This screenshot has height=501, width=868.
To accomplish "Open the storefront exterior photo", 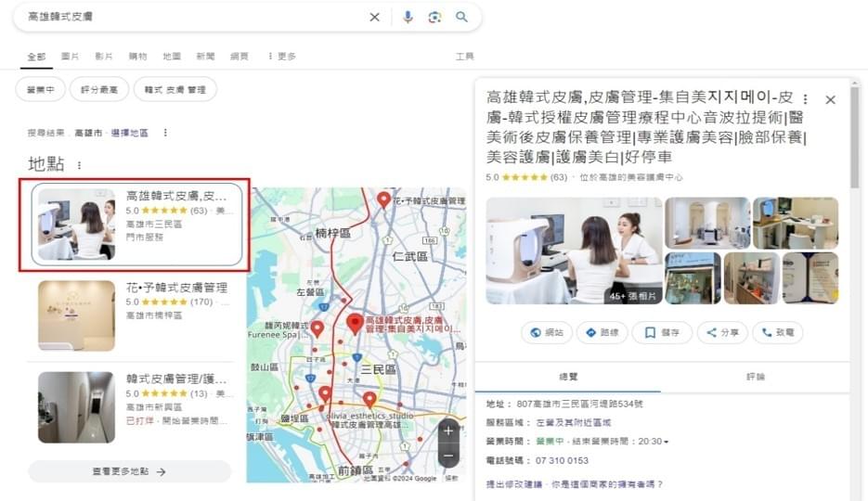I will pos(693,278).
